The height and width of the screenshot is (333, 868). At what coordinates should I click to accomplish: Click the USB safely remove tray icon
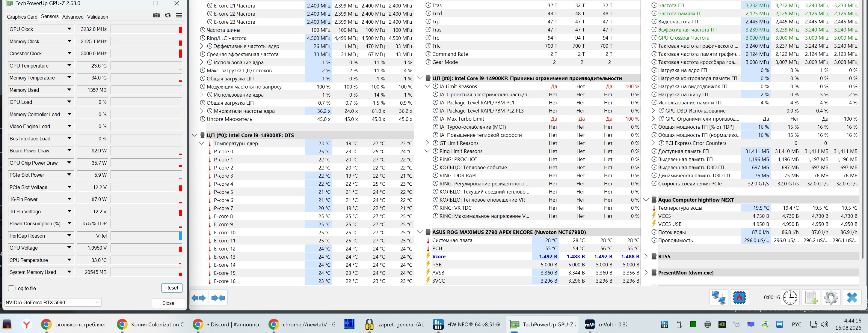(679, 325)
